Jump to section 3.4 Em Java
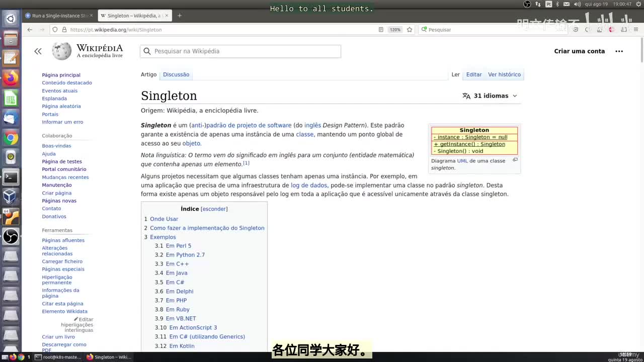The height and width of the screenshot is (362, 644). click(x=177, y=273)
